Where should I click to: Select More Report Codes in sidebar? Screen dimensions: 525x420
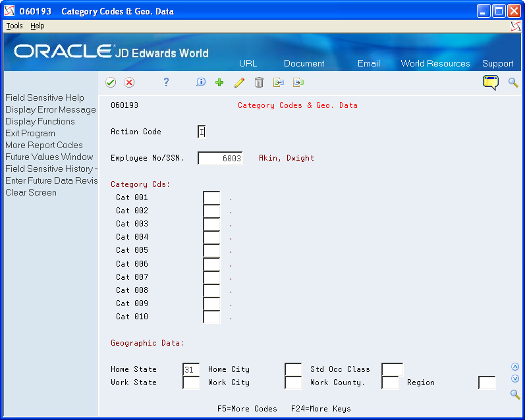coord(44,145)
